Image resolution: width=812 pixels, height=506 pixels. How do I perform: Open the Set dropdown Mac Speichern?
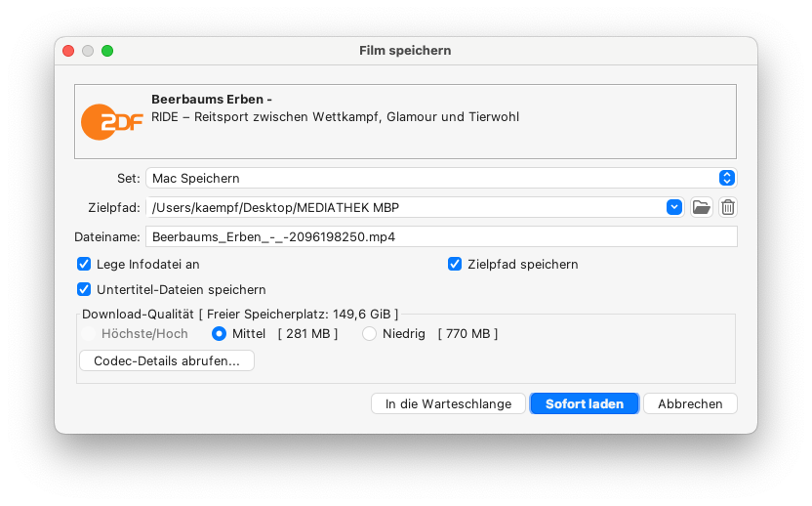442,179
